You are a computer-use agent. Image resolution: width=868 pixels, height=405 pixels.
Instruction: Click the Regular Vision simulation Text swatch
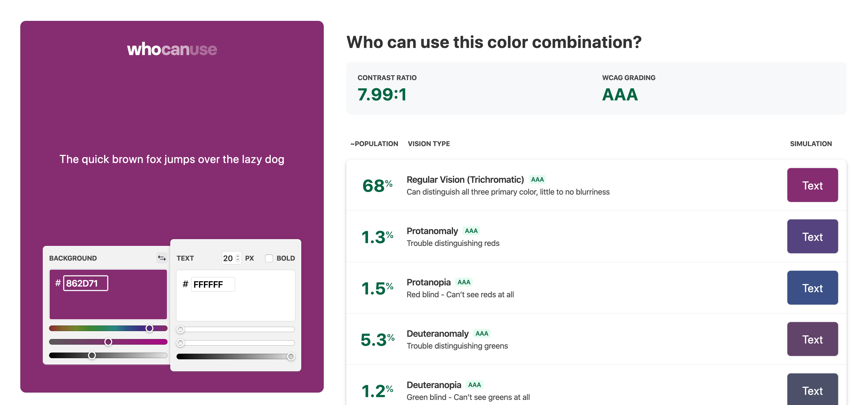[x=812, y=185]
